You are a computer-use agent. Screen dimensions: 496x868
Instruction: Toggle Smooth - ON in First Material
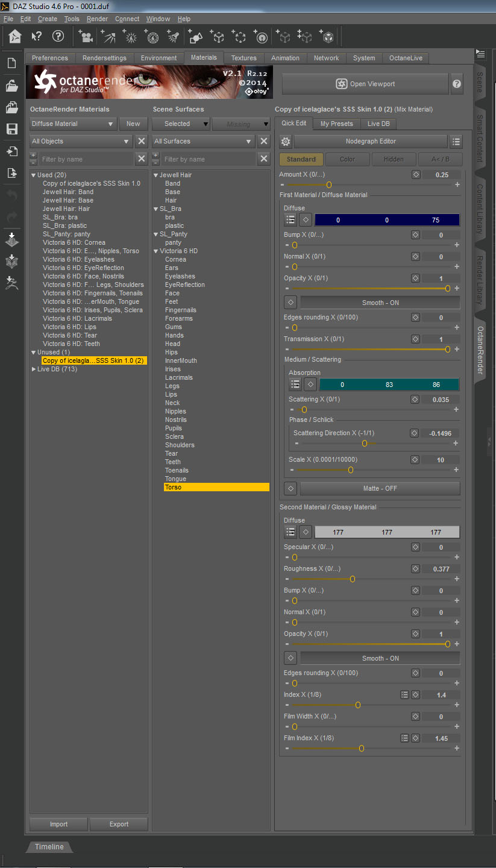click(380, 303)
